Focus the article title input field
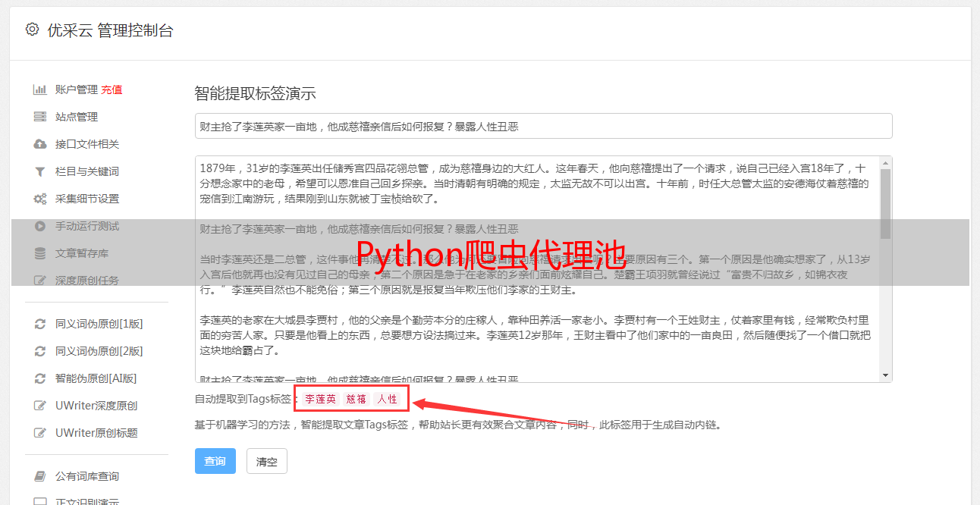This screenshot has height=505, width=980. coord(543,126)
